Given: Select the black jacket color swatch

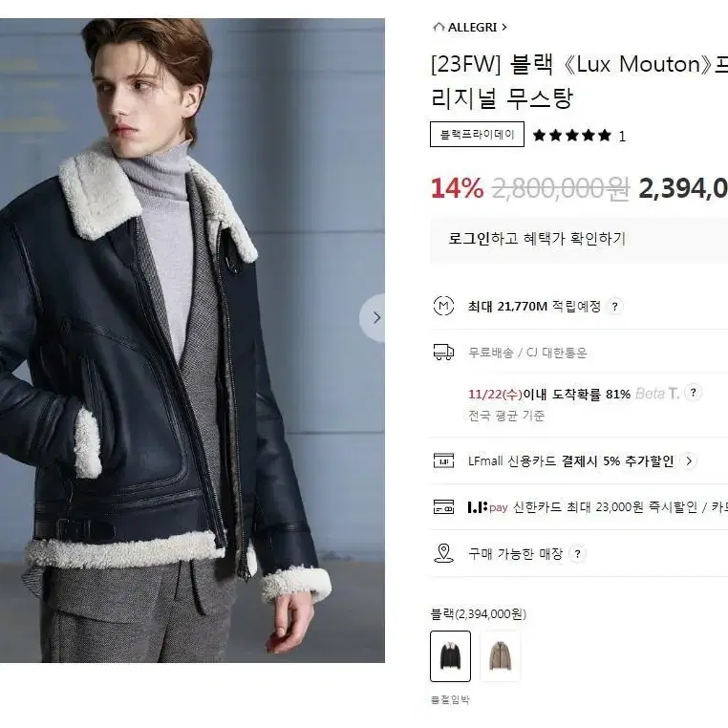Looking at the screenshot, I should tap(450, 656).
